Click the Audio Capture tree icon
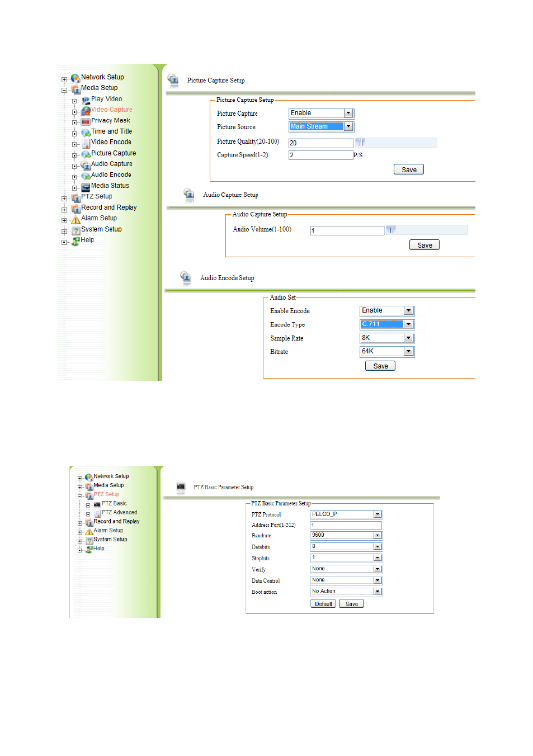This screenshot has width=533, height=756. pyautogui.click(x=86, y=165)
